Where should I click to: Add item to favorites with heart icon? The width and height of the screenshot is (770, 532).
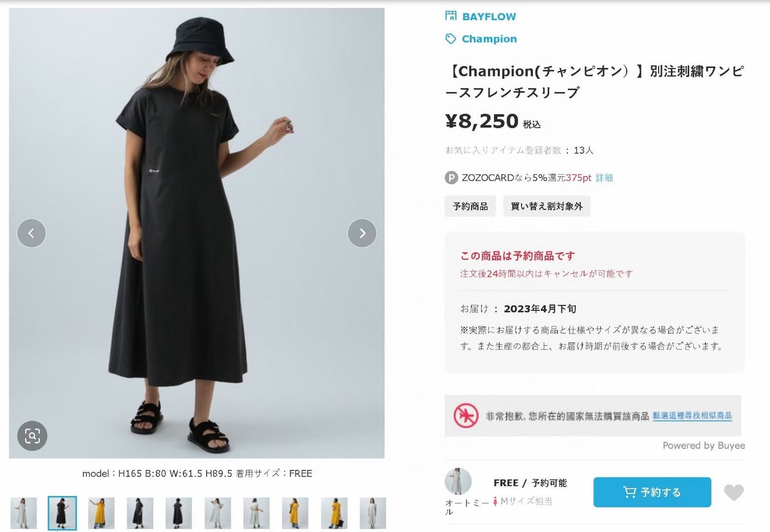(734, 493)
